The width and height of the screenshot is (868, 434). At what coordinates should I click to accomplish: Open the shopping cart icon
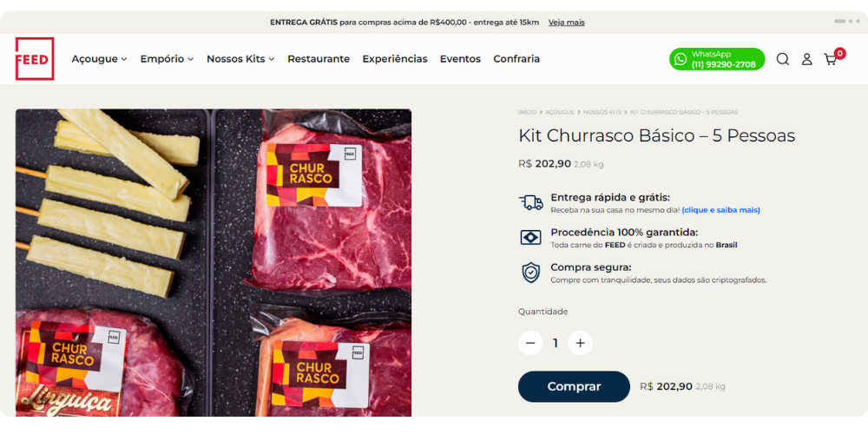pyautogui.click(x=831, y=59)
